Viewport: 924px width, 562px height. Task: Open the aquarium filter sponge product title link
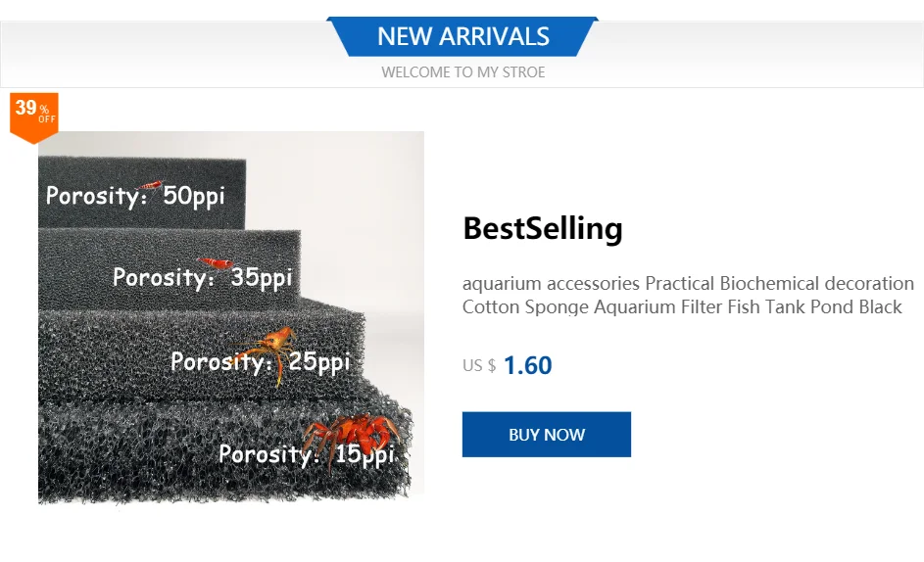[x=688, y=295]
